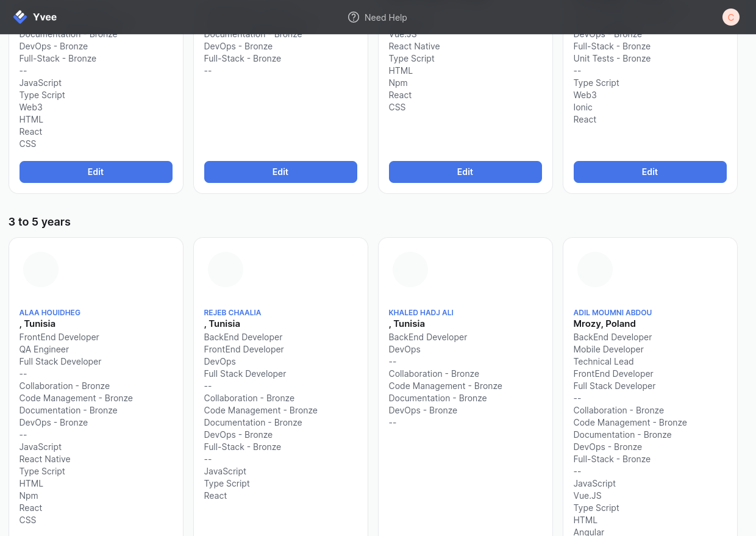Click "Mrozy, Poland" location on Adil's card

pyautogui.click(x=604, y=324)
